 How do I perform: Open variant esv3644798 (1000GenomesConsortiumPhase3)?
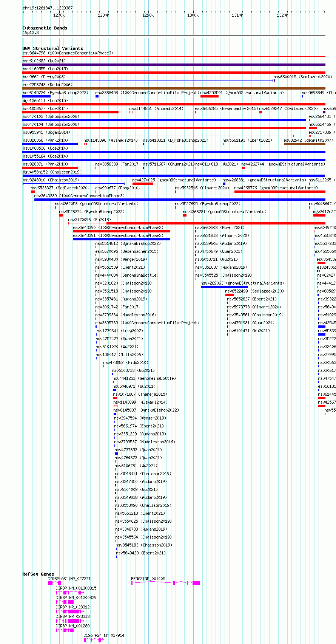(x=68, y=53)
